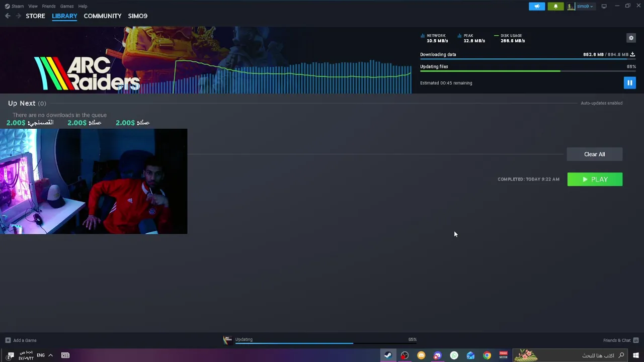The width and height of the screenshot is (644, 362).
Task: Open the Help menu
Action: (83, 6)
